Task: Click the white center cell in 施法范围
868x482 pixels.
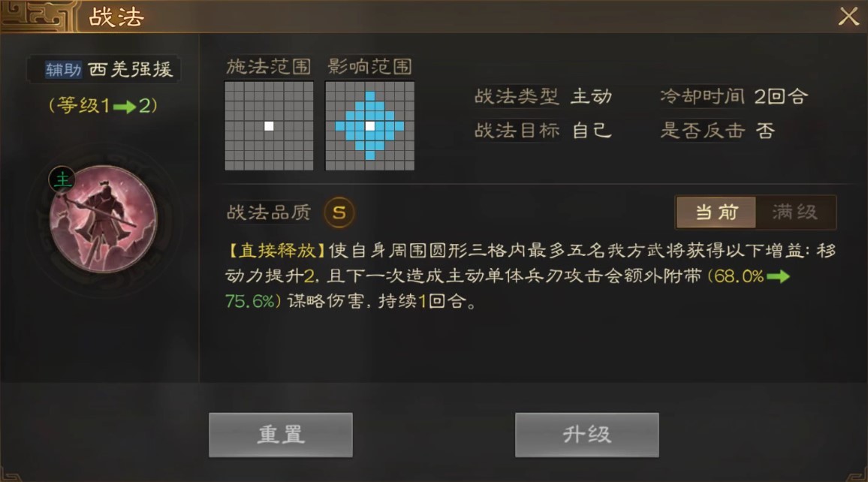Action: (269, 126)
